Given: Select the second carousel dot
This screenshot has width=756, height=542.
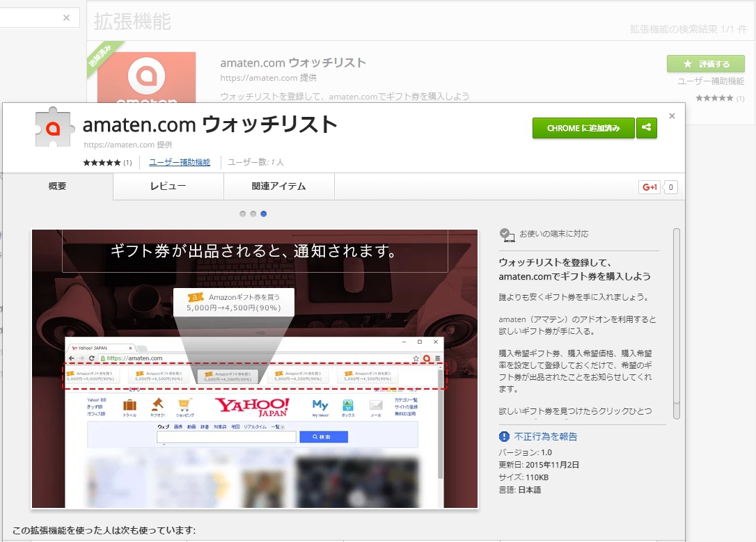Looking at the screenshot, I should 253,214.
